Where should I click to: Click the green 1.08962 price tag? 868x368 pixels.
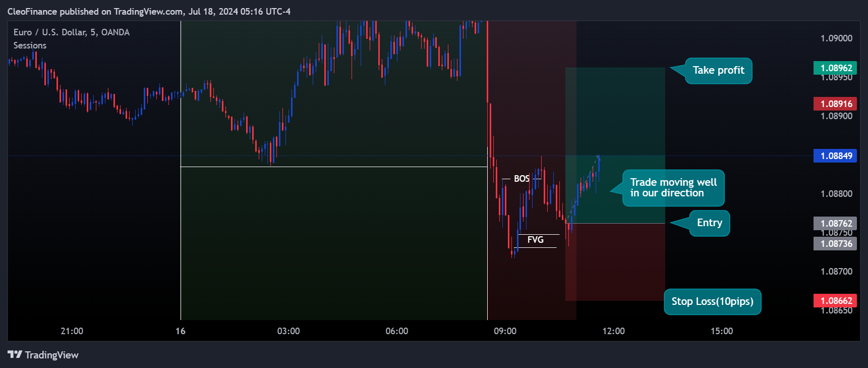[835, 68]
